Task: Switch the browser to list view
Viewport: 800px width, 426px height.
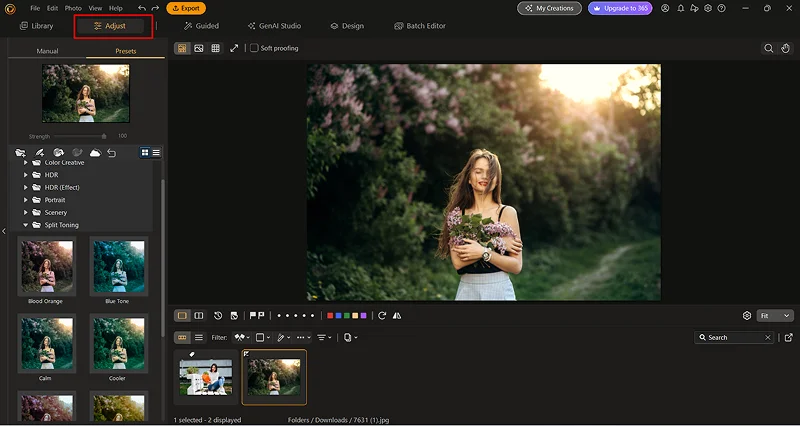Action: pos(199,337)
